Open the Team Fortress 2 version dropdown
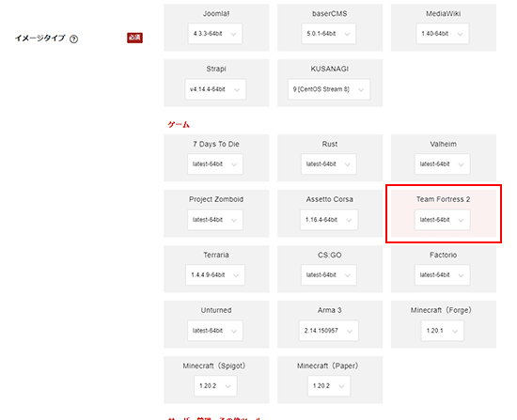This screenshot has height=420, width=517. coord(442,220)
